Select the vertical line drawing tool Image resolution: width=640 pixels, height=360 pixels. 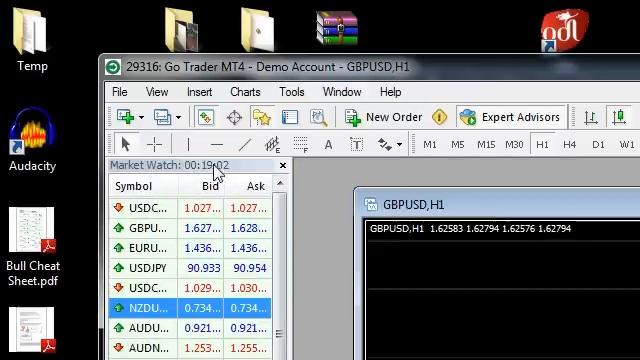pyautogui.click(x=188, y=144)
